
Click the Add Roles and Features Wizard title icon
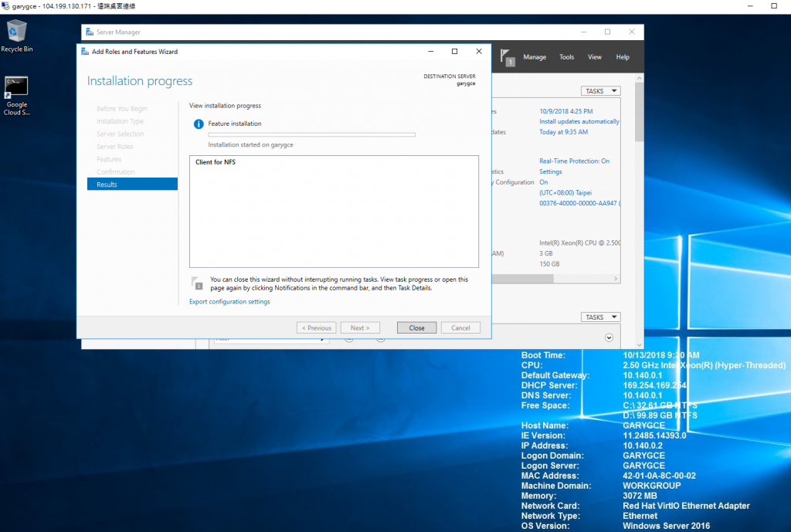(85, 52)
